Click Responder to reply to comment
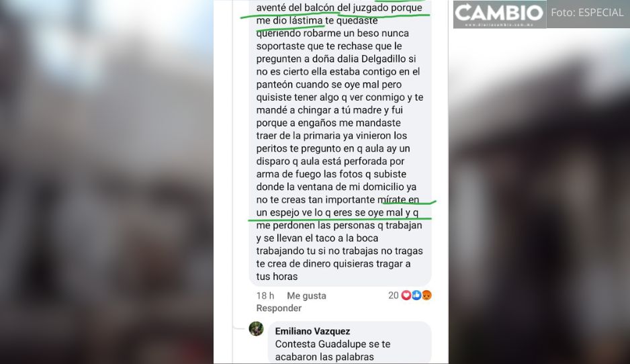Image resolution: width=630 pixels, height=364 pixels. pos(279,308)
